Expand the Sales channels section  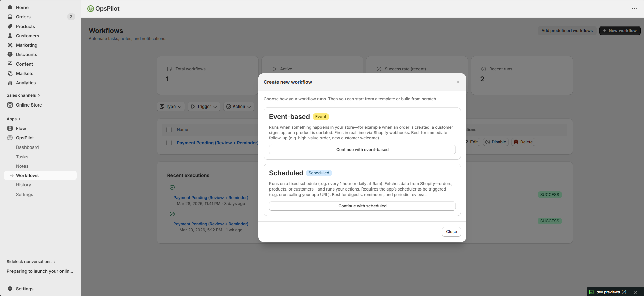pyautogui.click(x=23, y=95)
